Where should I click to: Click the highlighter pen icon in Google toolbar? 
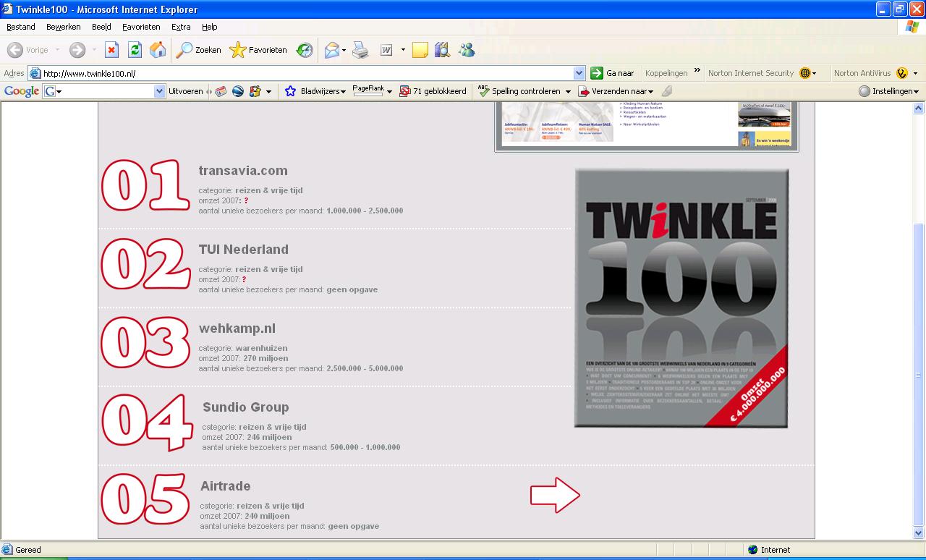click(x=667, y=91)
